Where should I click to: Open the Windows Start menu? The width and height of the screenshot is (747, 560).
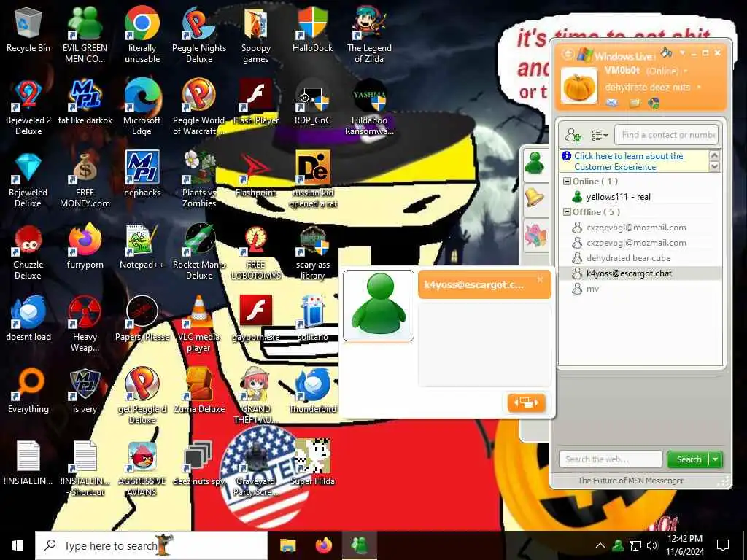(18, 545)
